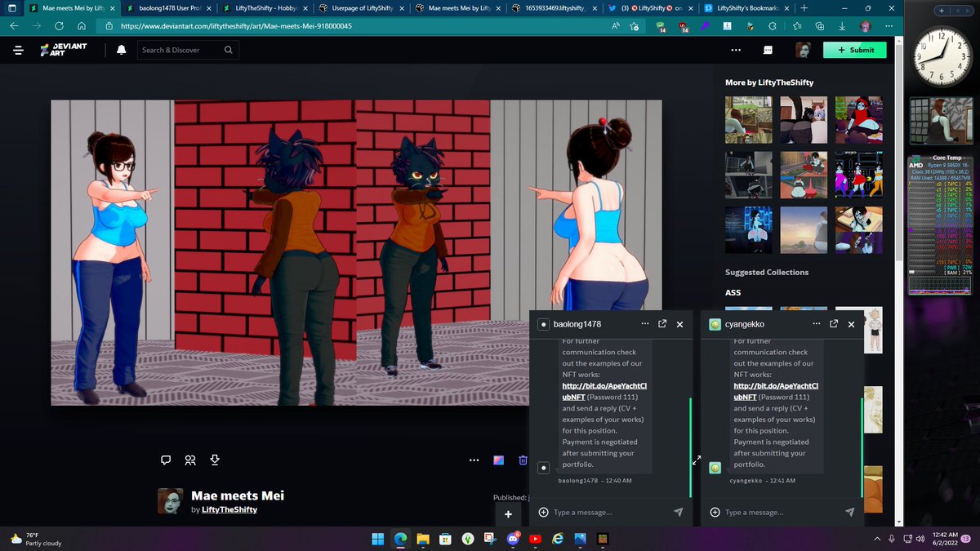Open the deviation three-dots options menu
Screen dimensions: 980x551
point(473,460)
